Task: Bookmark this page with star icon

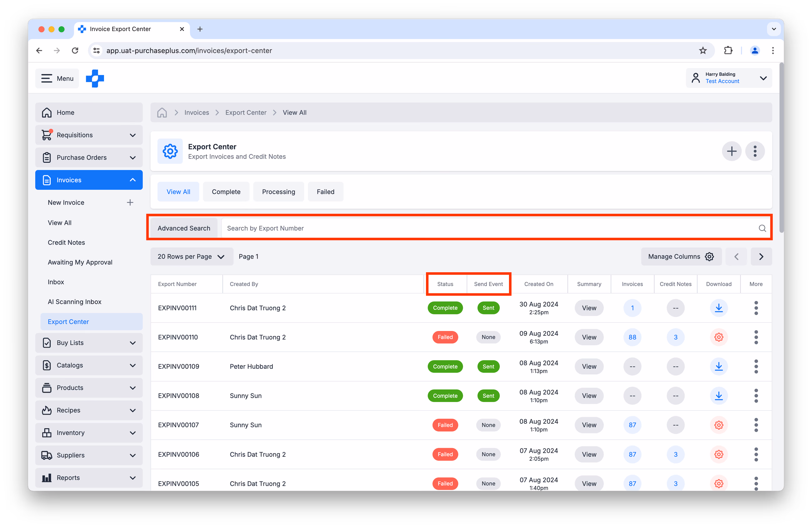Action: pos(703,51)
